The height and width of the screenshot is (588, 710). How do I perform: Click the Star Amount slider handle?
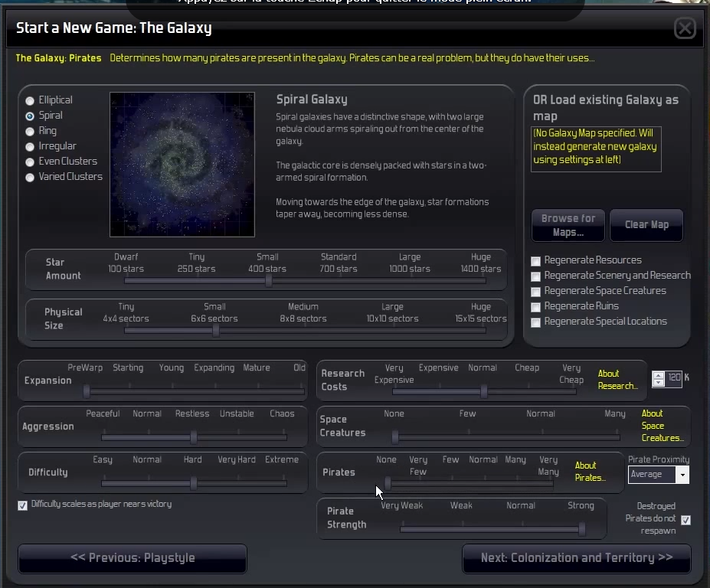pyautogui.click(x=269, y=281)
